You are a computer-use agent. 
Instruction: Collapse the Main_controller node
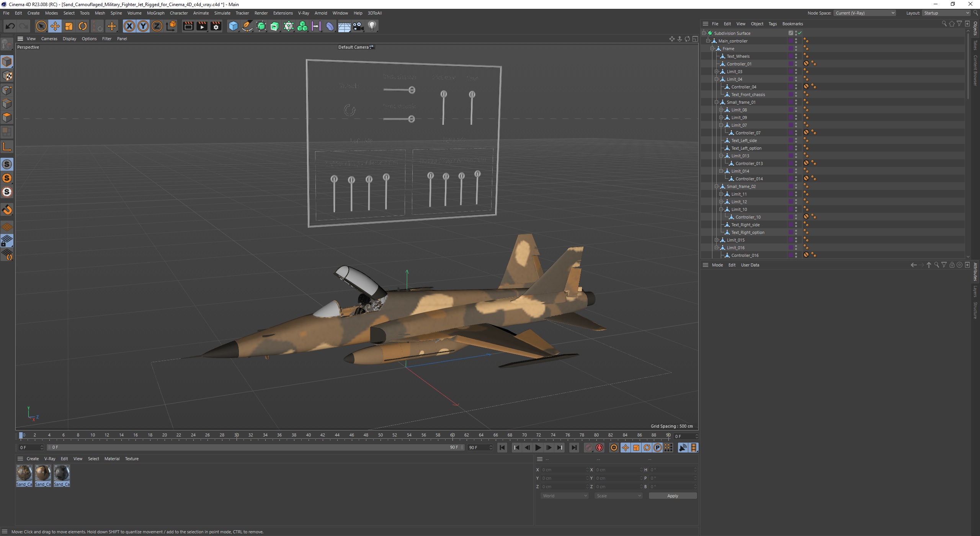click(709, 41)
